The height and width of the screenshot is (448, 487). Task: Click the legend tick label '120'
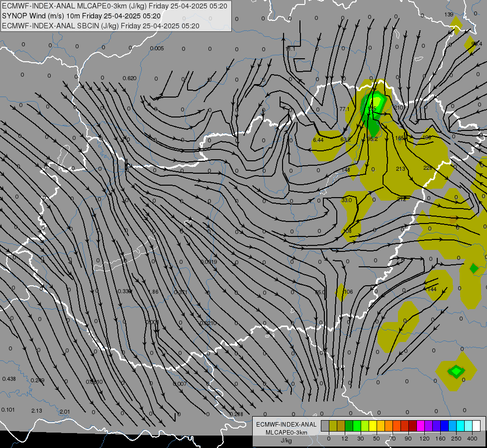coord(424,439)
